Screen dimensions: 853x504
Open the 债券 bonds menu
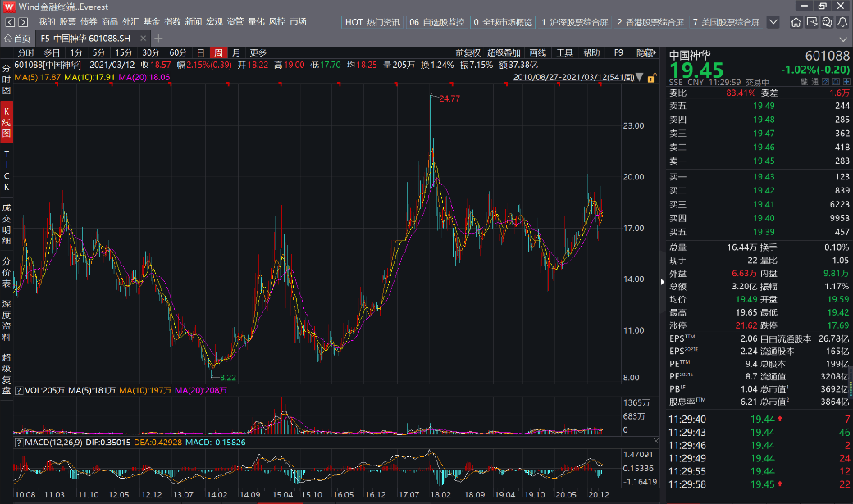pos(89,22)
